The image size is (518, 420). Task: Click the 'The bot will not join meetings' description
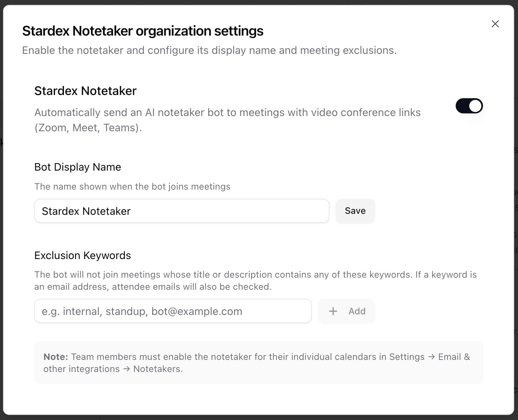256,280
